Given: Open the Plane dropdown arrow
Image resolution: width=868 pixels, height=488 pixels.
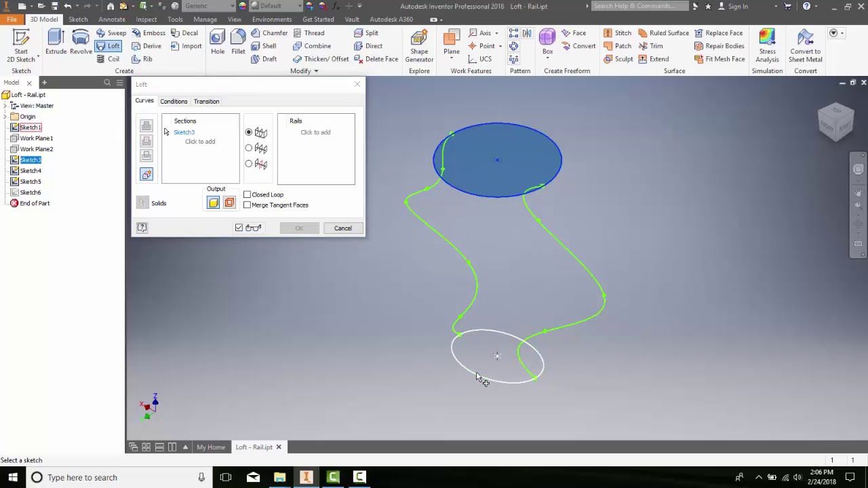Looking at the screenshot, I should (x=451, y=59).
